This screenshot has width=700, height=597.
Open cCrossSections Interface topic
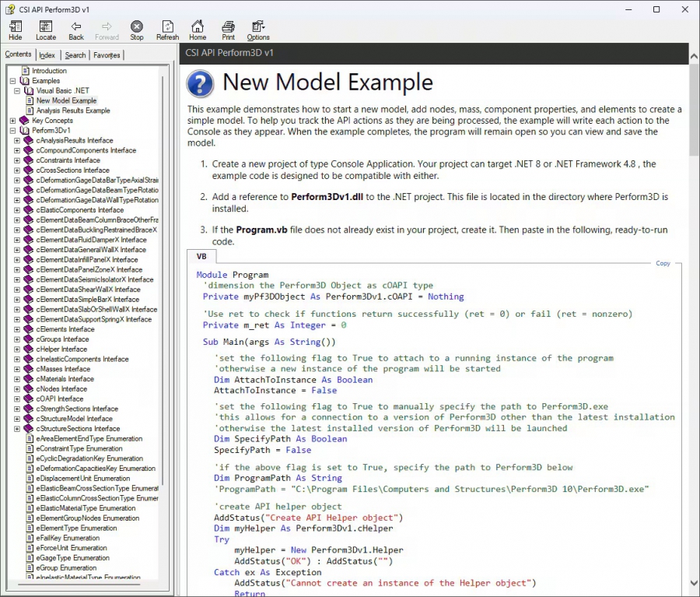click(73, 170)
